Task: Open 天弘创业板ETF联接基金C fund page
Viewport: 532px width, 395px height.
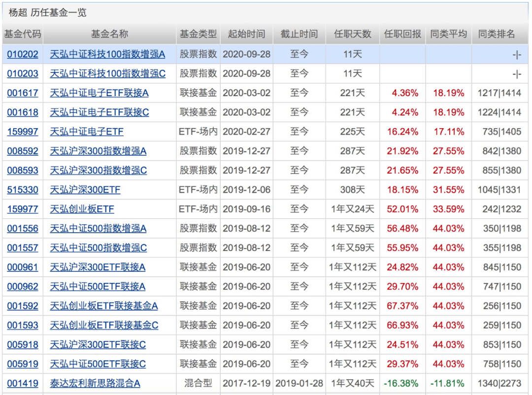Action: click(x=104, y=325)
